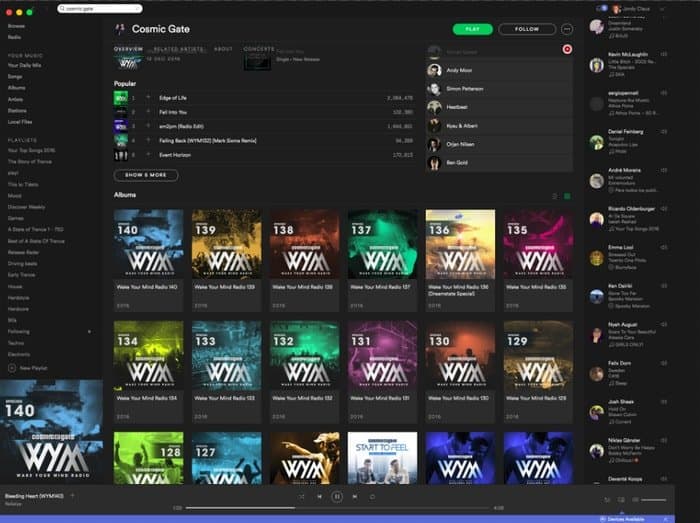Open related artist Heatbeat
Image resolution: width=700 pixels, height=523 pixels.
tap(499, 107)
